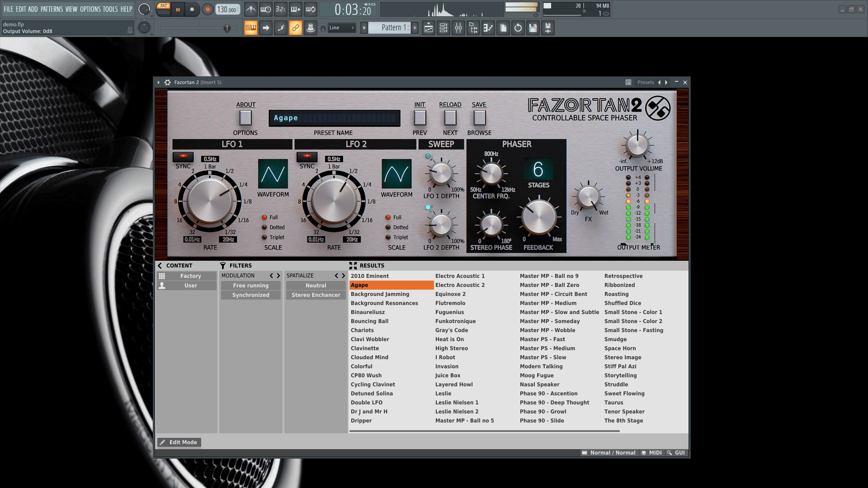Toggle the metronome icon
This screenshot has width=868, height=488.
[251, 9]
